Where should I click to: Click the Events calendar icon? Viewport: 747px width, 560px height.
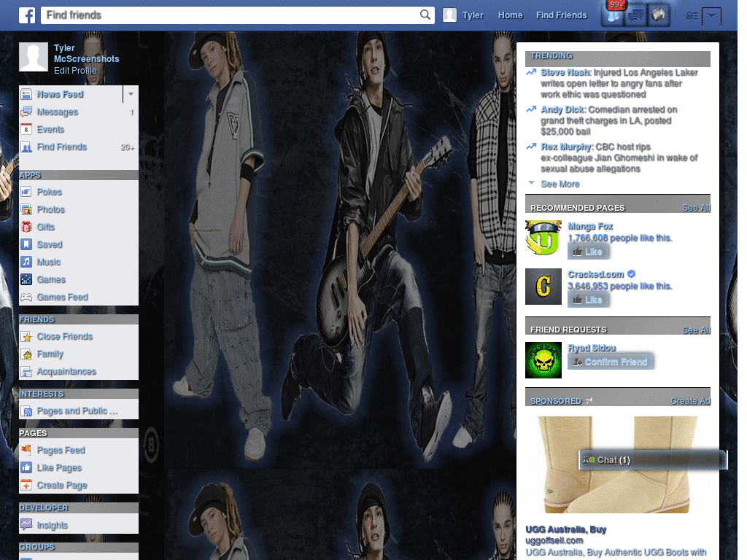26,130
